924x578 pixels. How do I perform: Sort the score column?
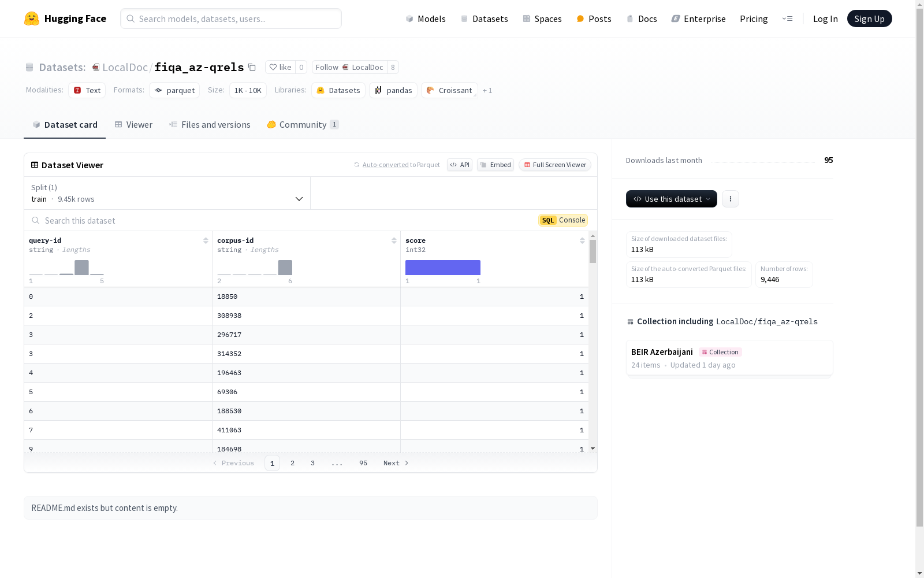tap(582, 240)
